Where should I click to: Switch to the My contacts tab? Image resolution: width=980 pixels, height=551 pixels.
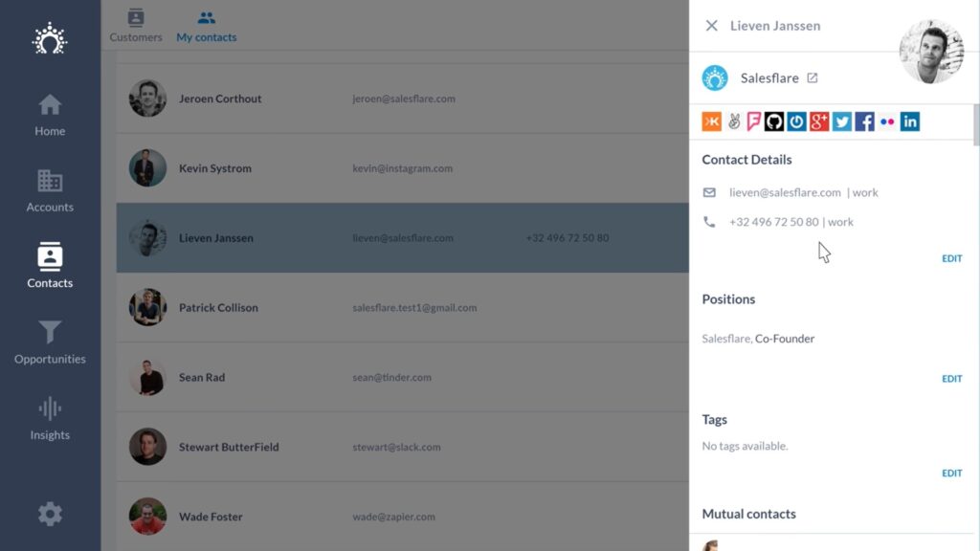pyautogui.click(x=206, y=24)
